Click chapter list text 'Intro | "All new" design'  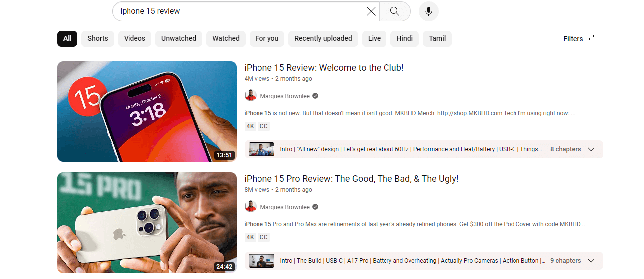(411, 149)
